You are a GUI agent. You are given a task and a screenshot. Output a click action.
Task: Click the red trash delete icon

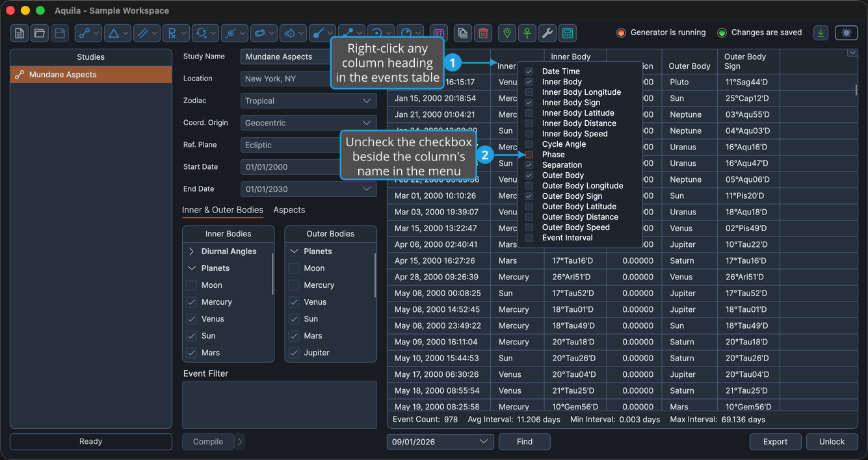coord(482,33)
